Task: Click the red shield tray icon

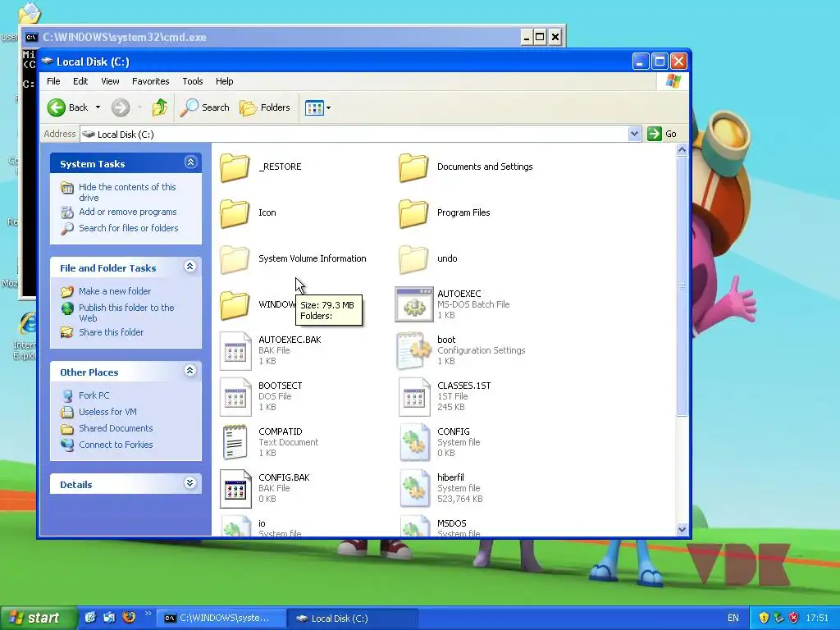Action: pos(793,618)
